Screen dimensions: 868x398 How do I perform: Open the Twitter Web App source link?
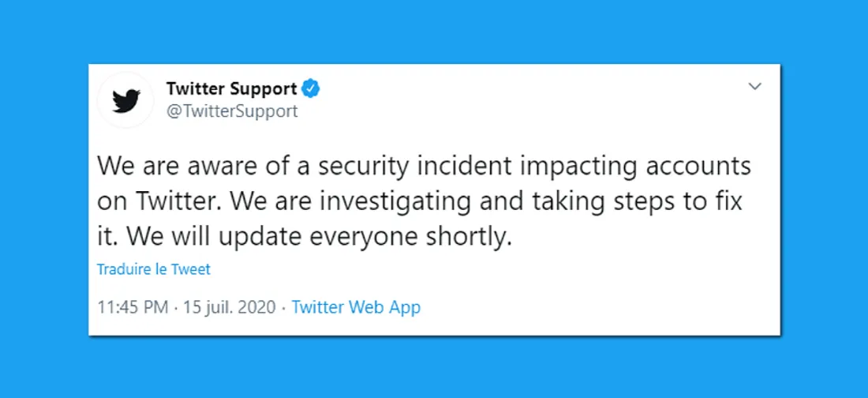coord(356,307)
